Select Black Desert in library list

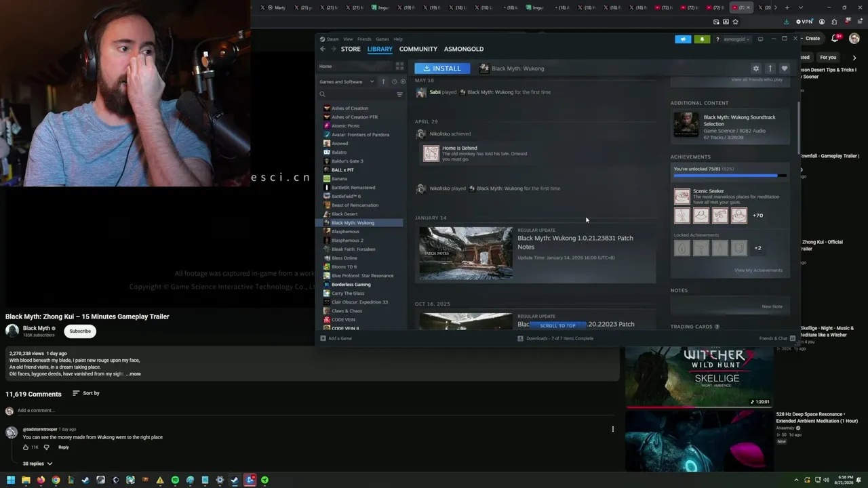tap(344, 214)
